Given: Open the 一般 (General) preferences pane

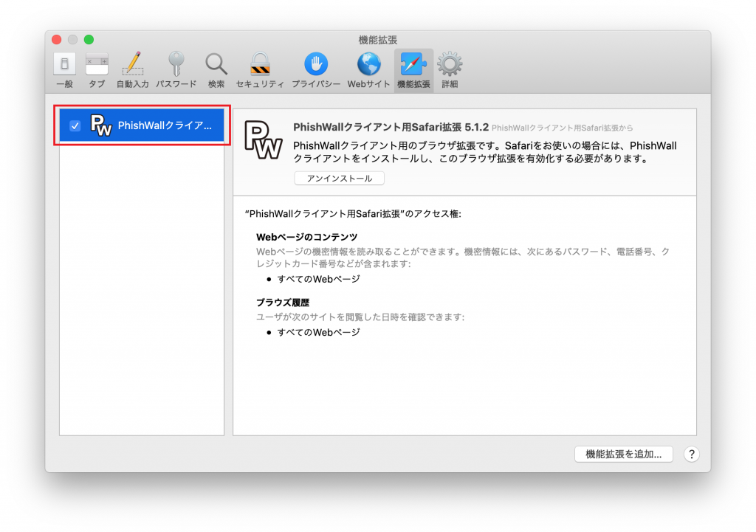Looking at the screenshot, I should pyautogui.click(x=65, y=70).
